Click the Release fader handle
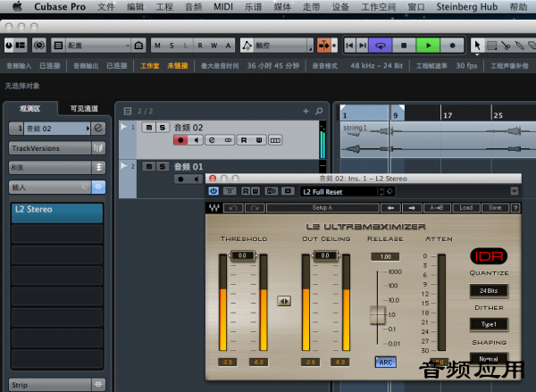536x392 pixels. [x=378, y=315]
